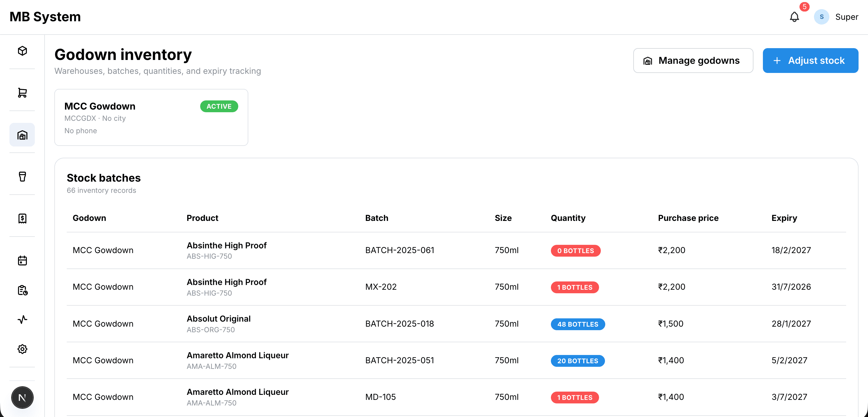Click the Batch column header
Screen dimensions: 868x417
(377, 218)
